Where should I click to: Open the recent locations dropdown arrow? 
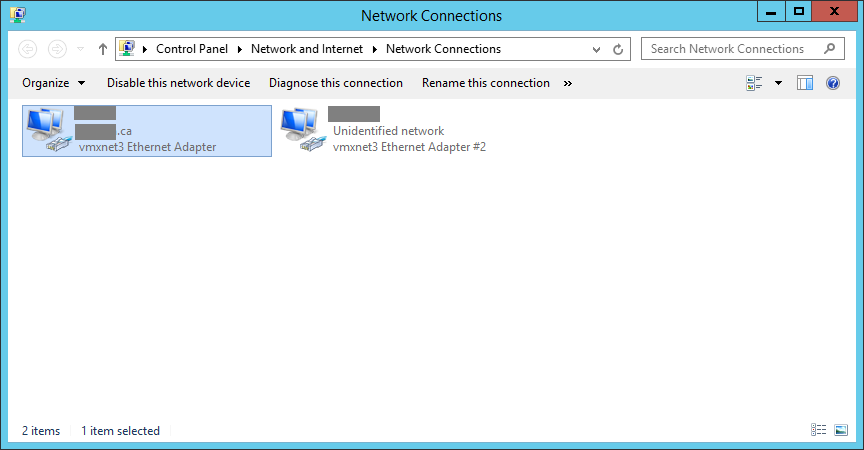(80, 49)
